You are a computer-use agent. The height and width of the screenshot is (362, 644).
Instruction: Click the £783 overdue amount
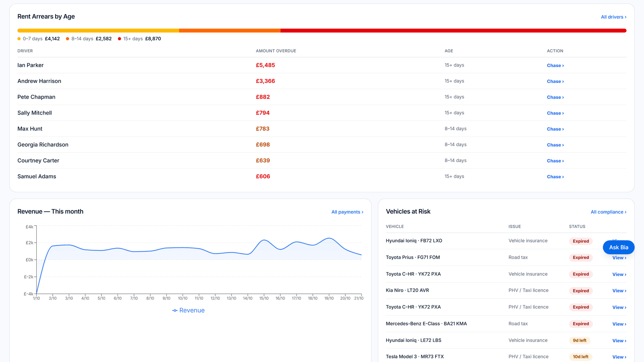coord(263,129)
